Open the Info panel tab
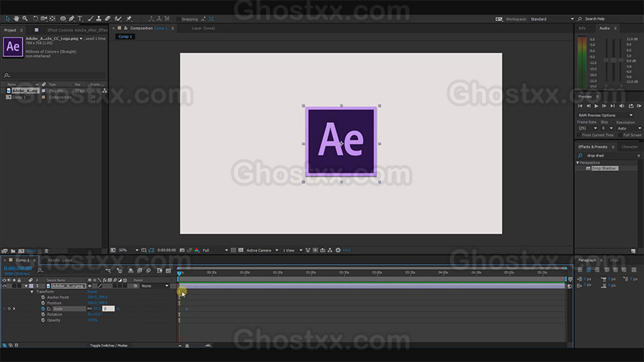This screenshot has width=644, height=362. coord(582,29)
